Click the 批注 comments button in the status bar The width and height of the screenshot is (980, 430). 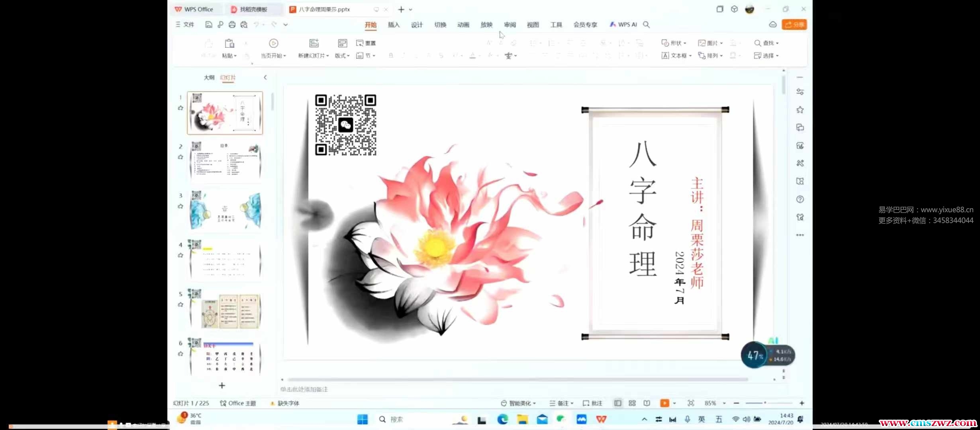point(593,403)
